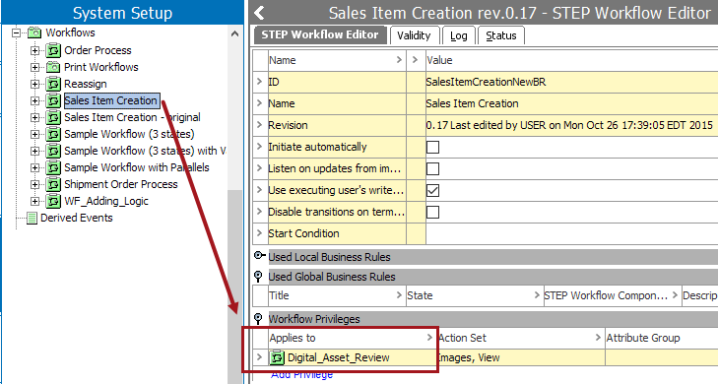Click the WF_Adding_Logic workflow icon

pos(53,201)
